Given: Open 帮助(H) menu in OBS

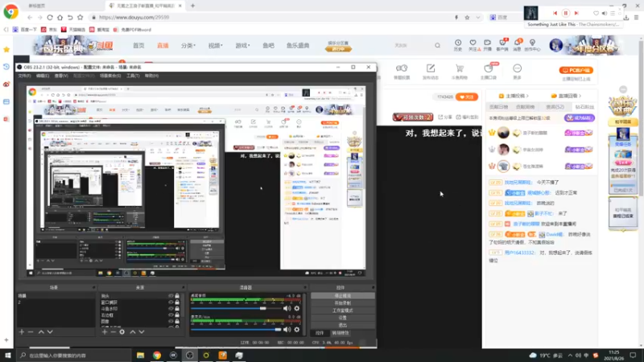Looking at the screenshot, I should point(151,76).
